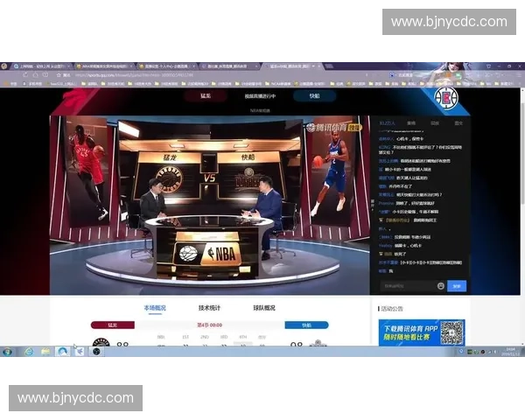
Task: Click the Raptors logo beside the score
Action: [98, 344]
